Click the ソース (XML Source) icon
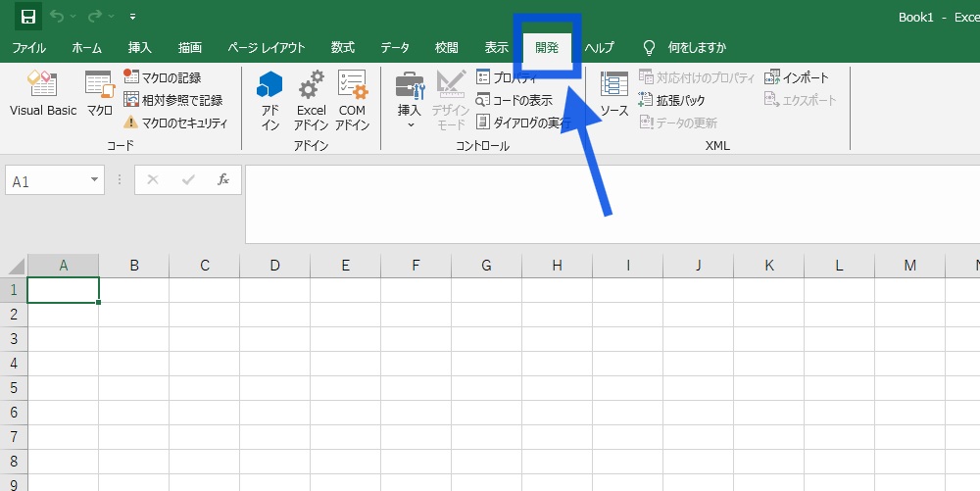Image resolution: width=980 pixels, height=491 pixels. (614, 94)
